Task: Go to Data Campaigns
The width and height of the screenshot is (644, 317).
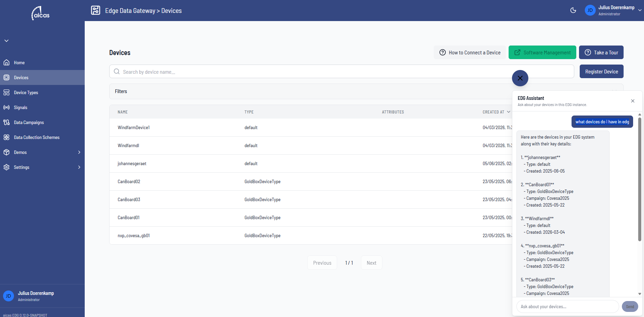Action: 29,122
